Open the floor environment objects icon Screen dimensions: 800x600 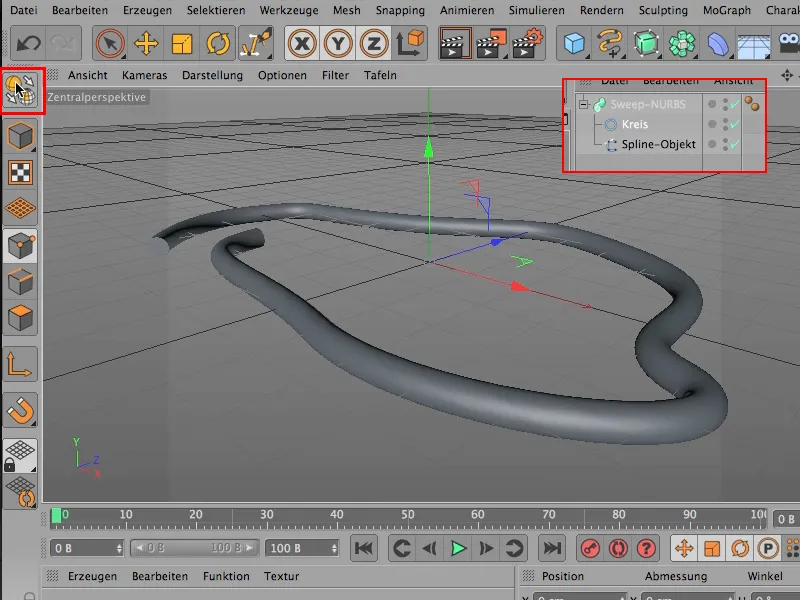[754, 46]
